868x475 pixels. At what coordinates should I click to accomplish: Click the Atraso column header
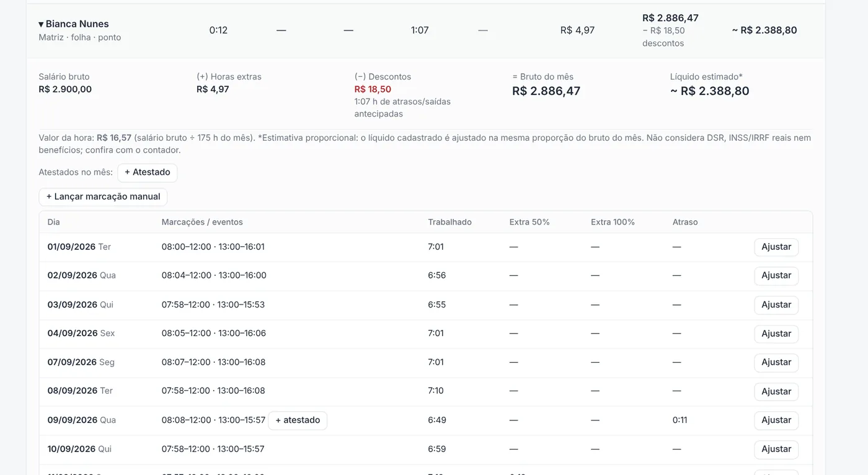685,222
